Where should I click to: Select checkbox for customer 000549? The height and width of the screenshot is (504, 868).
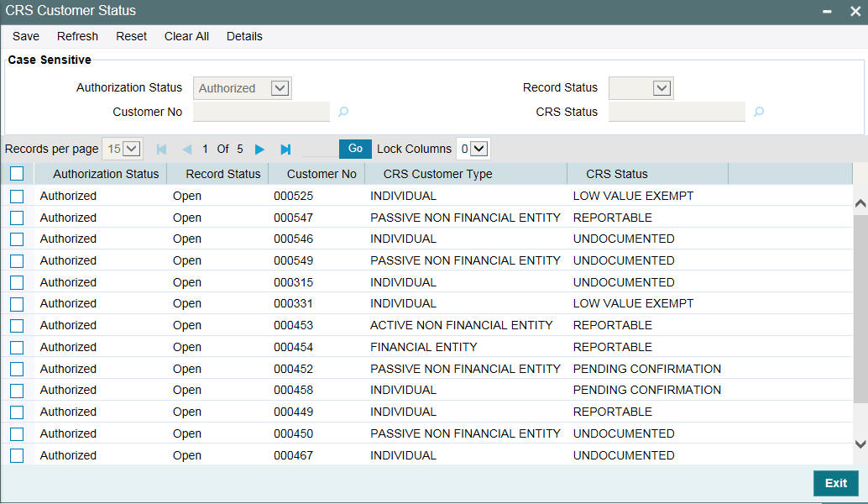click(17, 261)
